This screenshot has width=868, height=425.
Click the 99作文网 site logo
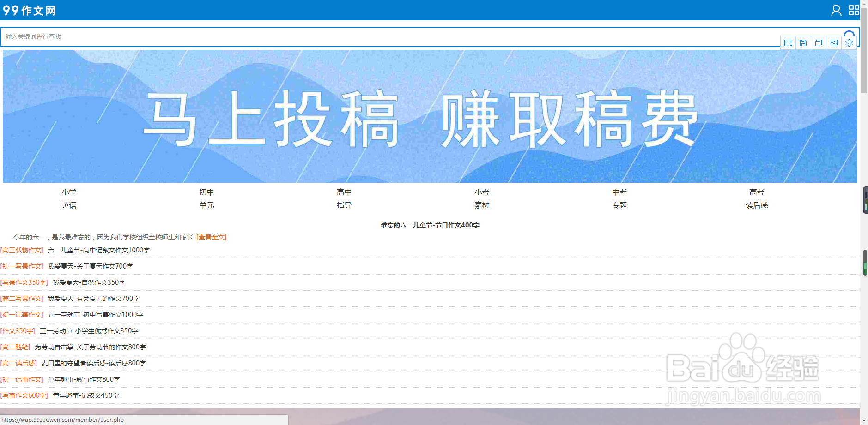click(x=30, y=10)
